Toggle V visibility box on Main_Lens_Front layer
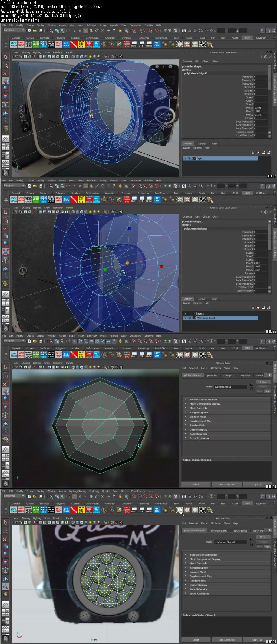The width and height of the screenshot is (277, 644). [185, 318]
